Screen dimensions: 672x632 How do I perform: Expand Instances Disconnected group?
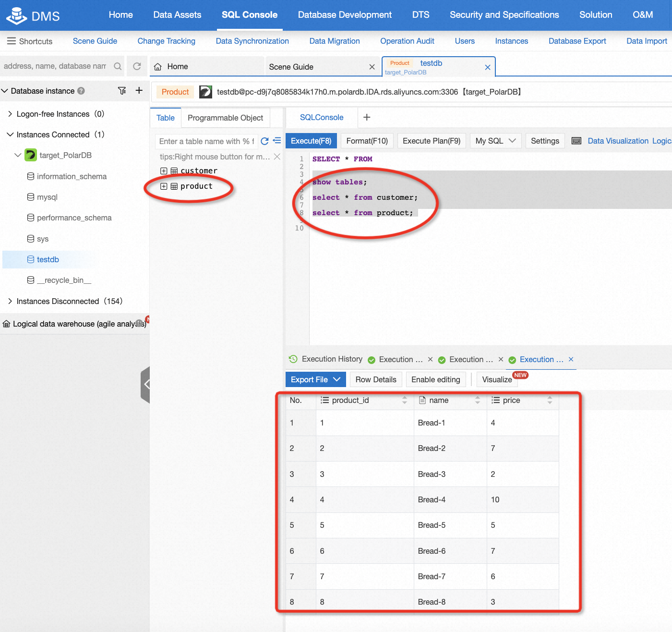click(10, 301)
